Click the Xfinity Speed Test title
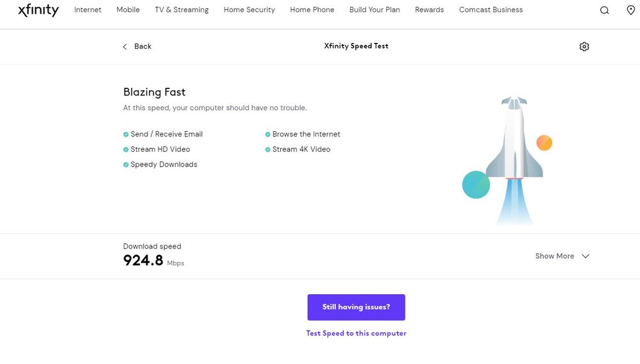Image resolution: width=640 pixels, height=364 pixels. tap(357, 46)
